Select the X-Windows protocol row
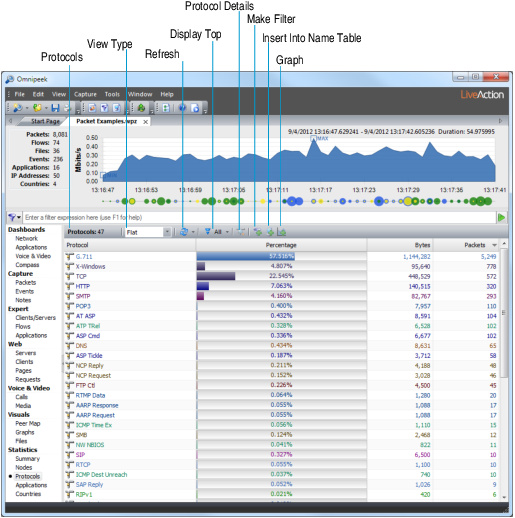This screenshot has height=518, width=515. 282,267
